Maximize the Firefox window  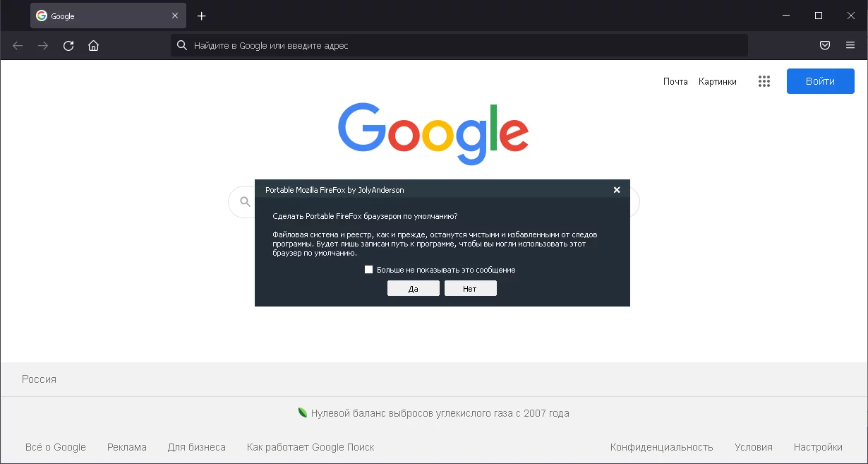pos(819,16)
